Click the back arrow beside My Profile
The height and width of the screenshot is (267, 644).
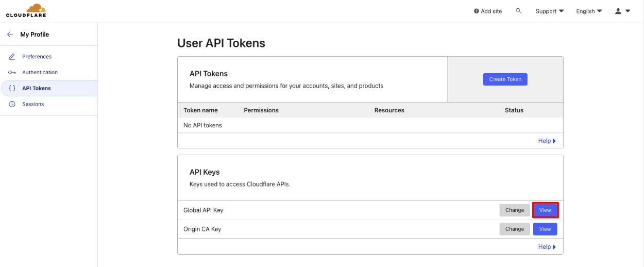[x=10, y=35]
